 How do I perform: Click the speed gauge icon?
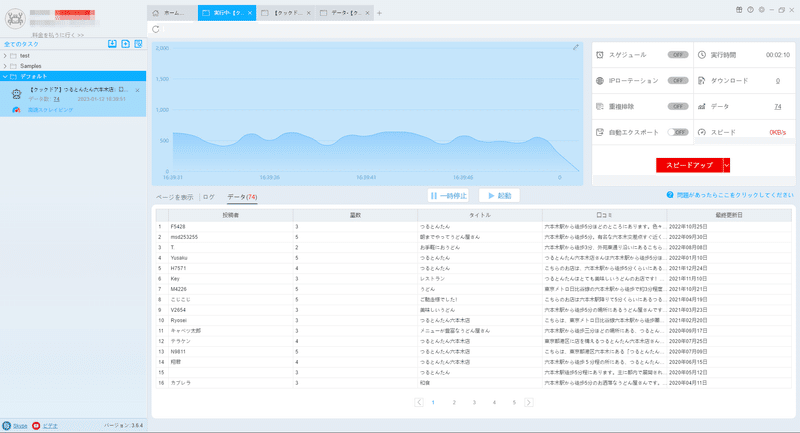702,132
